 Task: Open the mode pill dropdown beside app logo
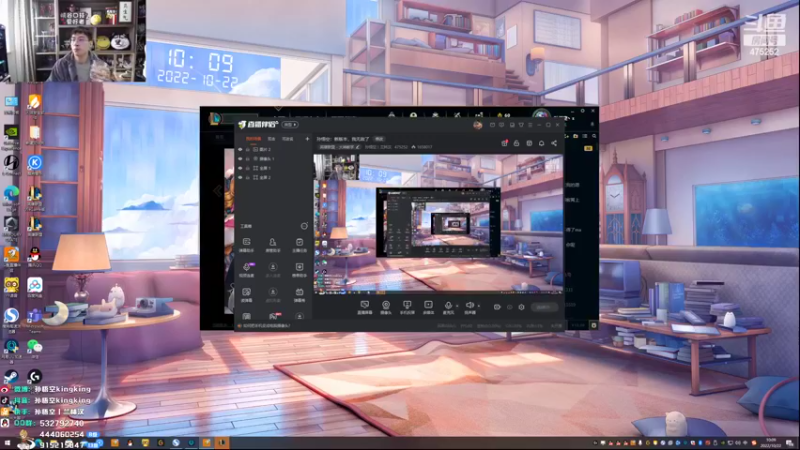[290, 125]
